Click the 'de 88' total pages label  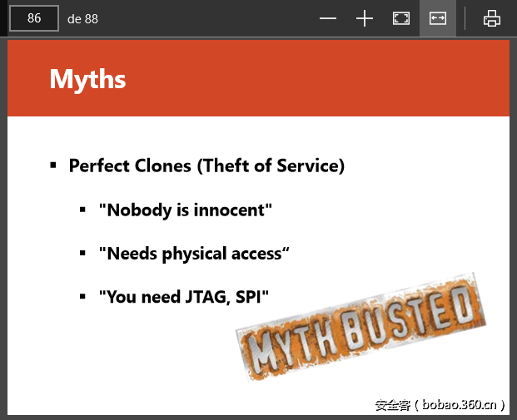click(x=82, y=19)
